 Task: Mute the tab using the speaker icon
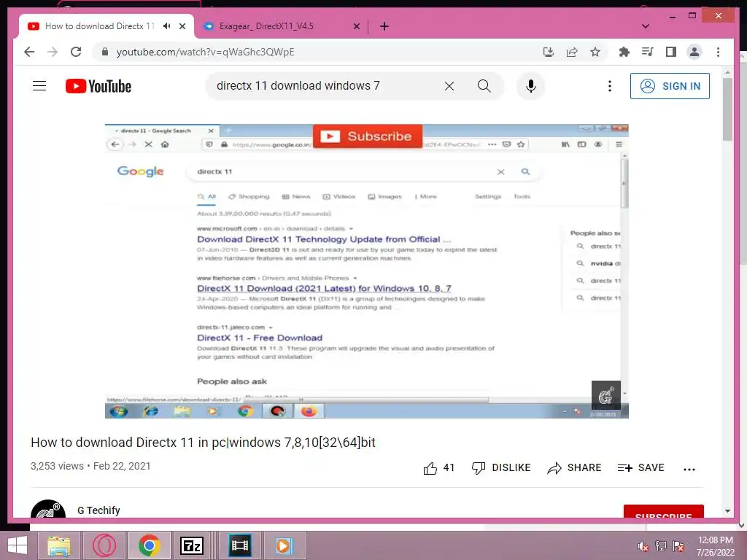(x=167, y=26)
